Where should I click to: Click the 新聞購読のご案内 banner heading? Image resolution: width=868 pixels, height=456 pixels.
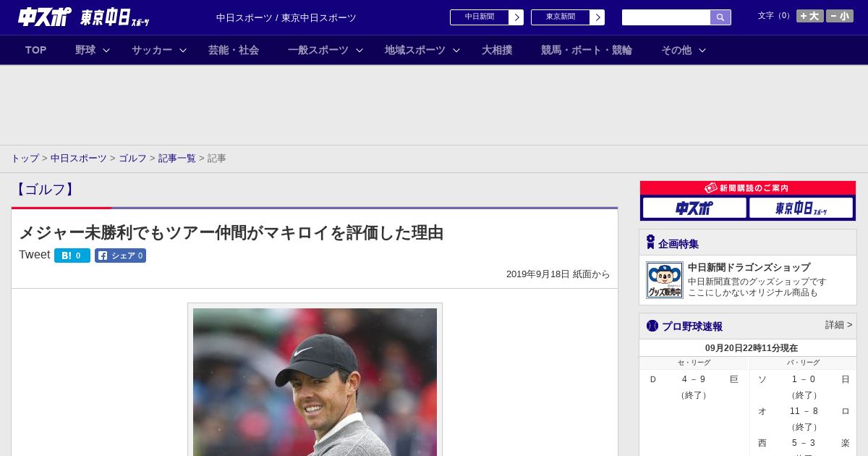coord(748,187)
